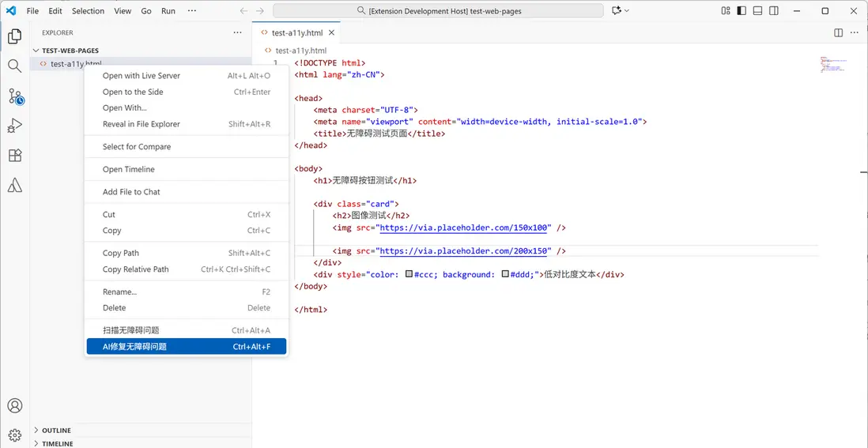Click Customize Layout icon in title bar
This screenshot has height=448, width=868.
pyautogui.click(x=726, y=11)
